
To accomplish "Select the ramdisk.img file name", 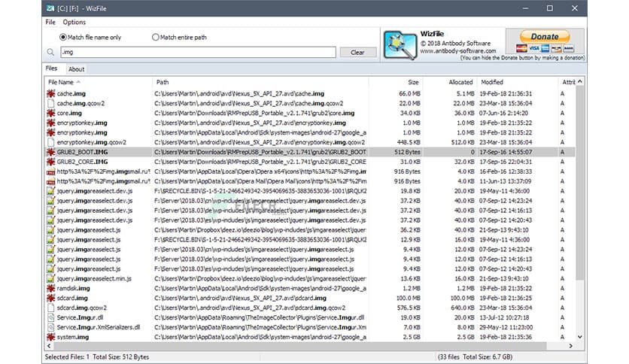I will click(73, 288).
